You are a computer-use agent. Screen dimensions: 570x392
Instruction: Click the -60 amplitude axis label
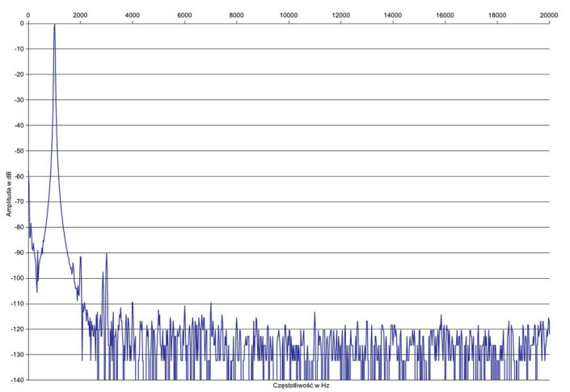pos(19,176)
